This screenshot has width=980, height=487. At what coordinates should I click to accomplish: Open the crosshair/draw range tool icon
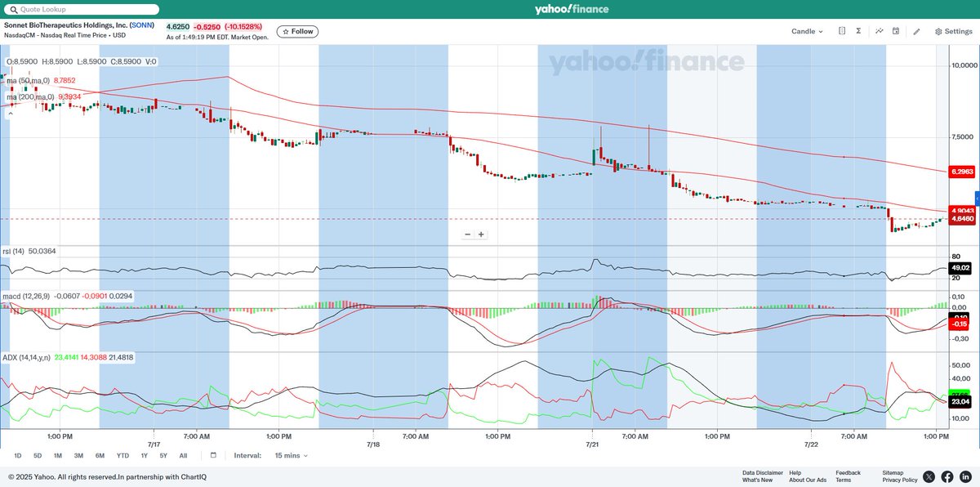[x=842, y=31]
